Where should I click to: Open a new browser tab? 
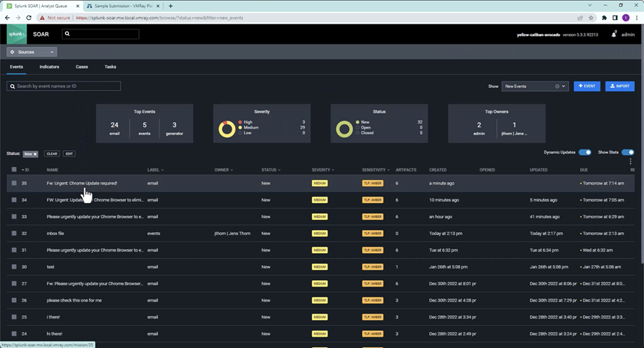point(170,6)
